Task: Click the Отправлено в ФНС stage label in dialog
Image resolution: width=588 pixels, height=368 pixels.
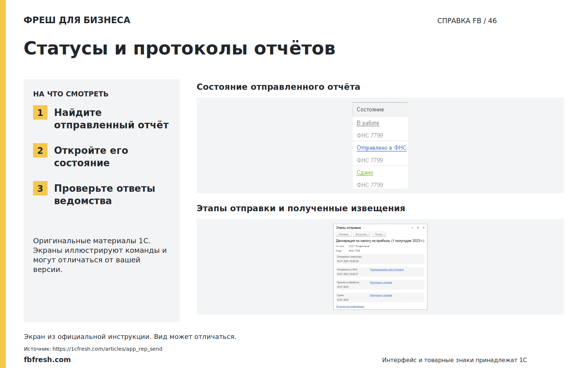Action: pos(347,270)
